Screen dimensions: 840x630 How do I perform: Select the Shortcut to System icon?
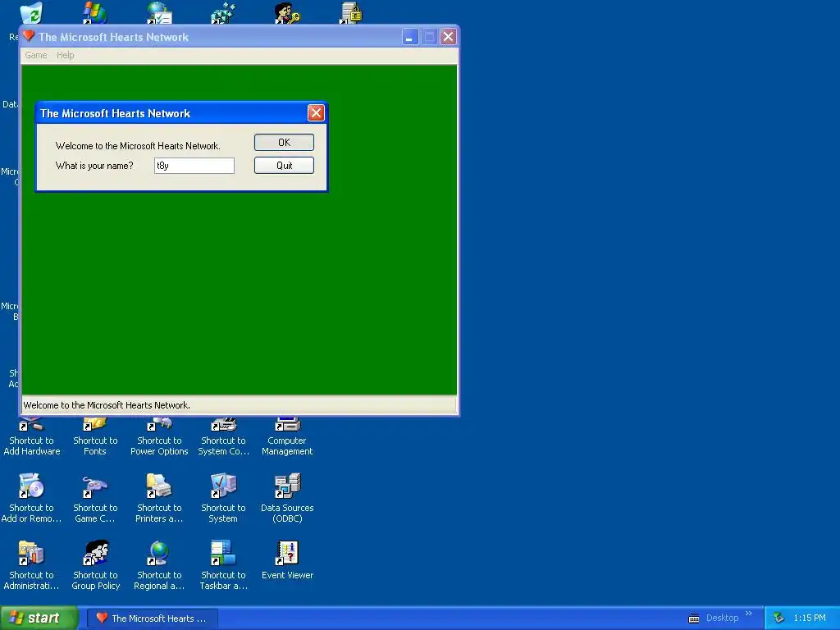223,498
